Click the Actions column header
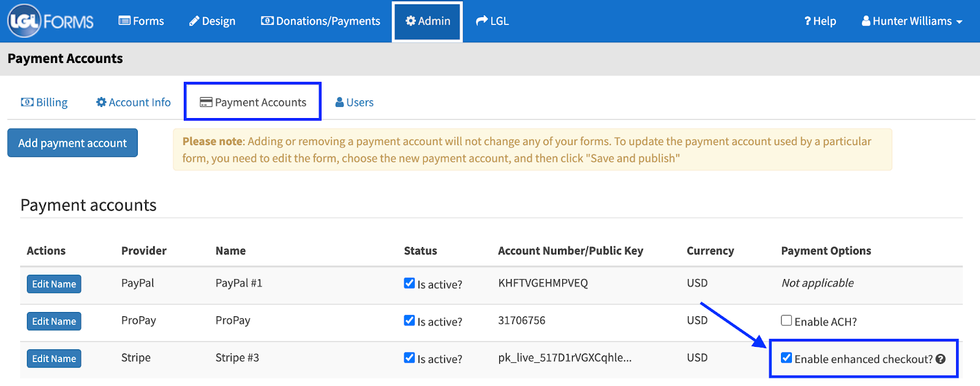 (46, 251)
